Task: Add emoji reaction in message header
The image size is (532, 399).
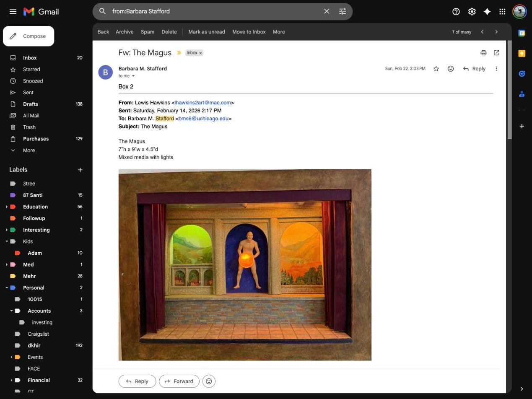Action: click(451, 69)
